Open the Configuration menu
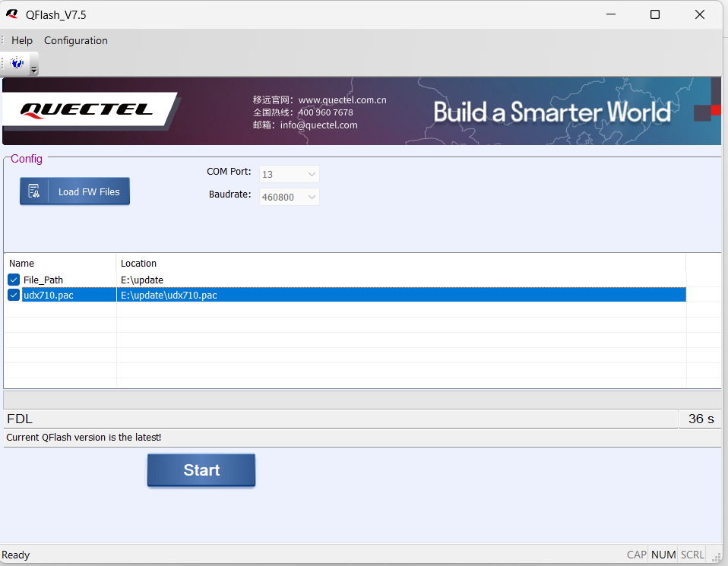728x566 pixels. click(x=76, y=40)
